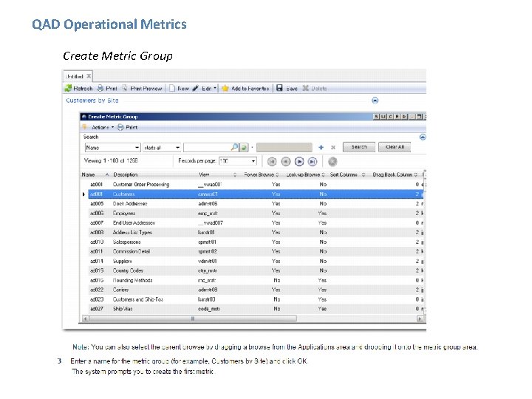Screen dimensions: 532x399
Task: Select the Customers and Ship-Tos row
Action: tap(255, 299)
